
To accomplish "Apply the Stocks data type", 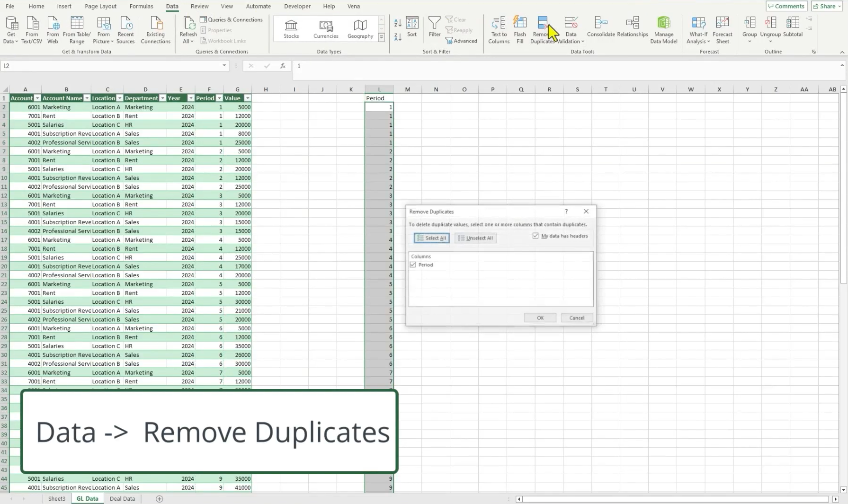I will 291,28.
